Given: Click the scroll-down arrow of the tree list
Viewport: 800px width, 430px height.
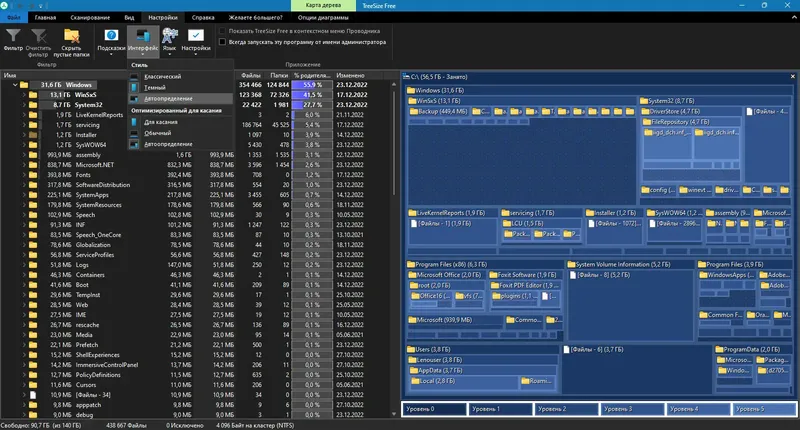Looking at the screenshot, I should click(393, 414).
